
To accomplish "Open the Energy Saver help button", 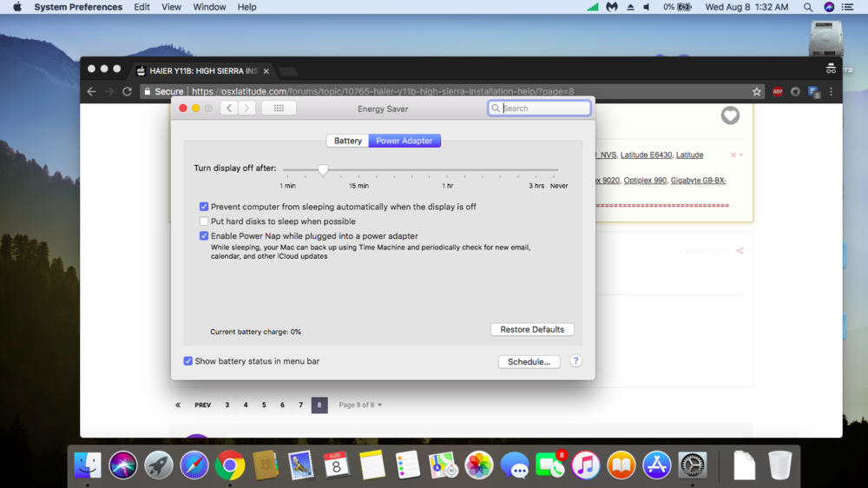I will point(575,361).
